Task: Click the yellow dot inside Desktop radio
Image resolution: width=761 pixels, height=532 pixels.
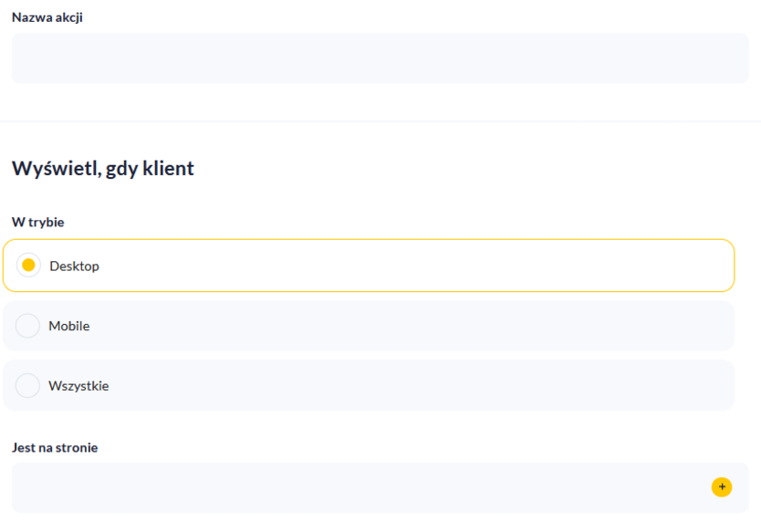Action: click(28, 266)
